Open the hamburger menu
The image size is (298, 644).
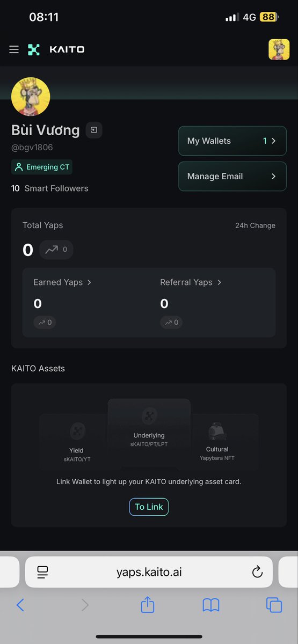coord(14,49)
